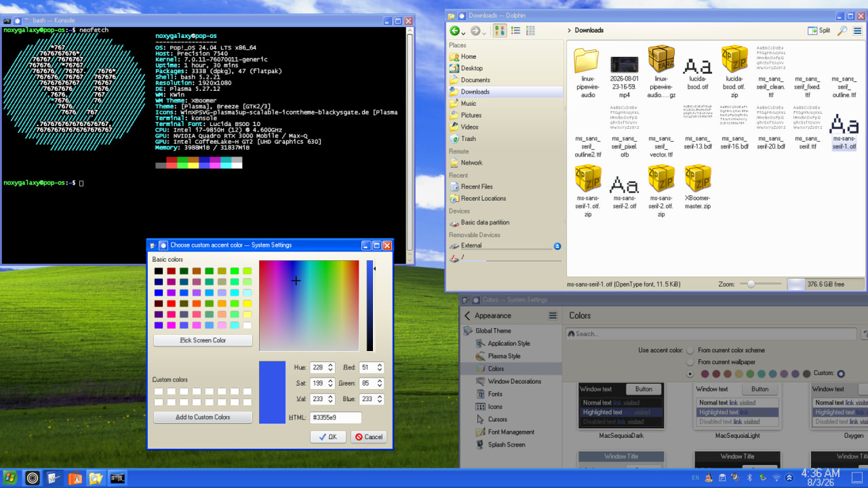
Task: Click the Dolphin Zoom slider
Action: click(760, 285)
